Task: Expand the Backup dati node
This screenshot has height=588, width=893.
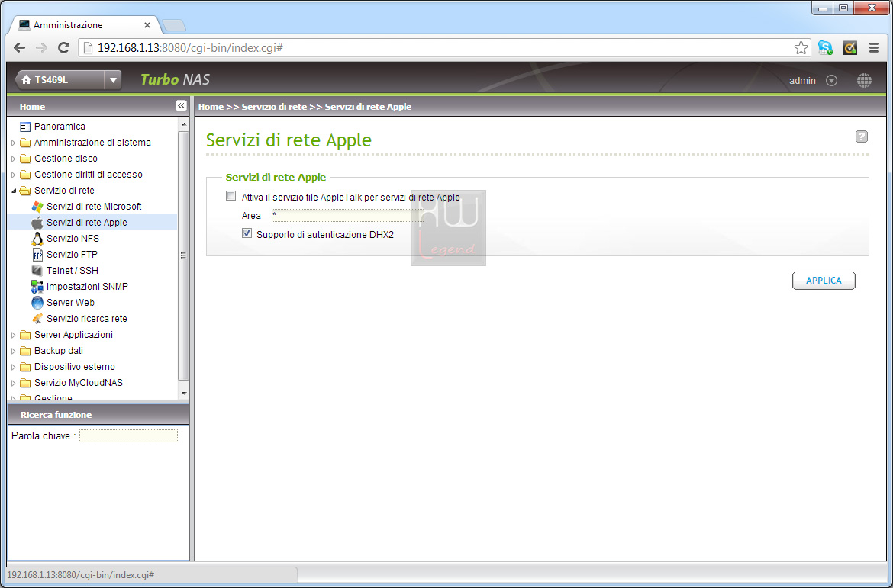Action: (14, 352)
